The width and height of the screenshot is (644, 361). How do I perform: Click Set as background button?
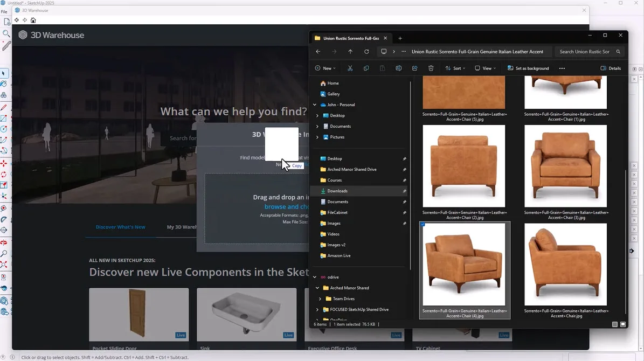coord(528,68)
